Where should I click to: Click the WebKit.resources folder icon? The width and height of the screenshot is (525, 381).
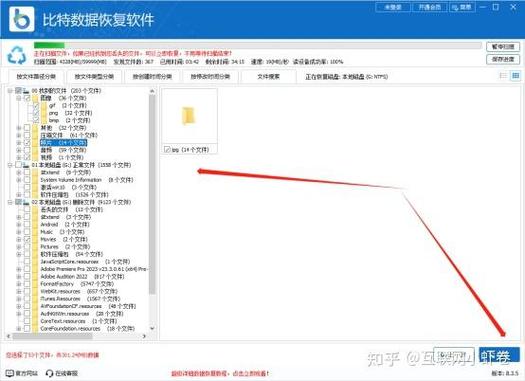pos(35,291)
